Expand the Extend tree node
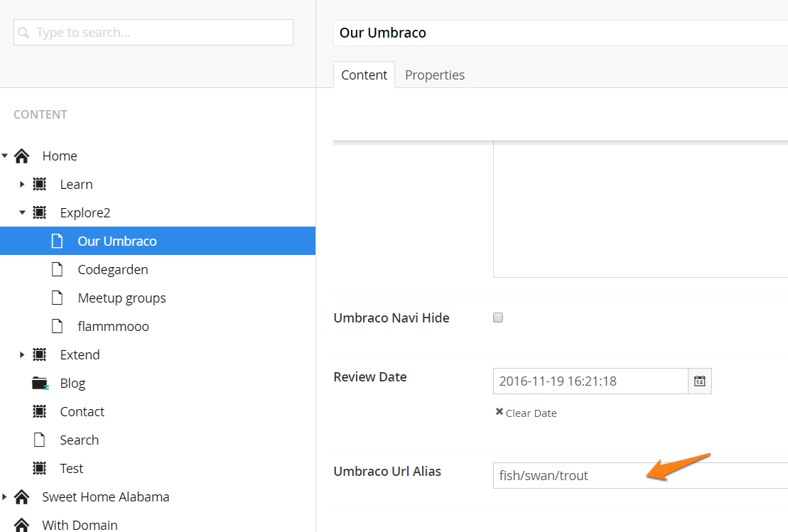The height and width of the screenshot is (532, 788). click(x=21, y=354)
